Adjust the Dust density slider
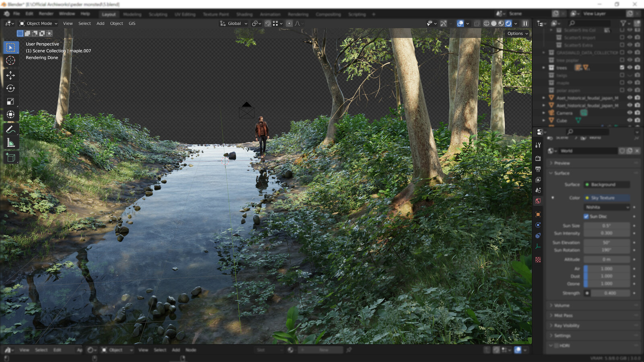The height and width of the screenshot is (362, 644). click(x=607, y=276)
